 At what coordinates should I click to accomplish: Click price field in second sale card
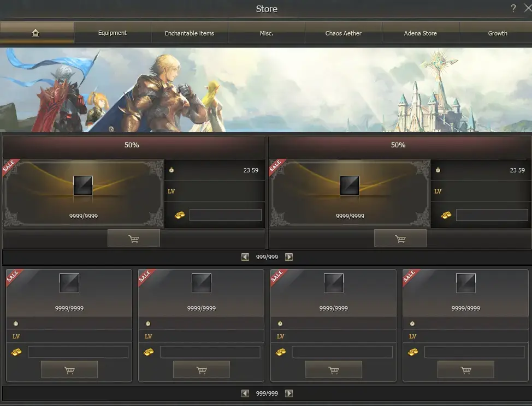click(210, 352)
